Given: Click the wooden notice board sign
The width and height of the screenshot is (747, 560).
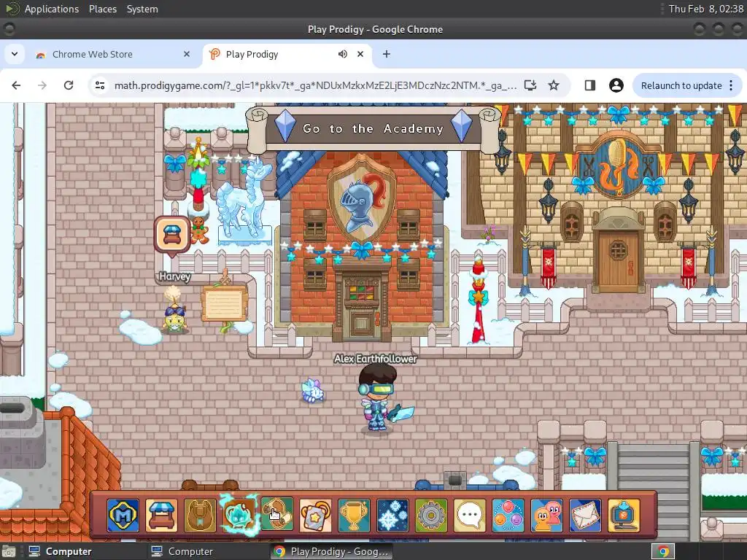Looking at the screenshot, I should (224, 303).
